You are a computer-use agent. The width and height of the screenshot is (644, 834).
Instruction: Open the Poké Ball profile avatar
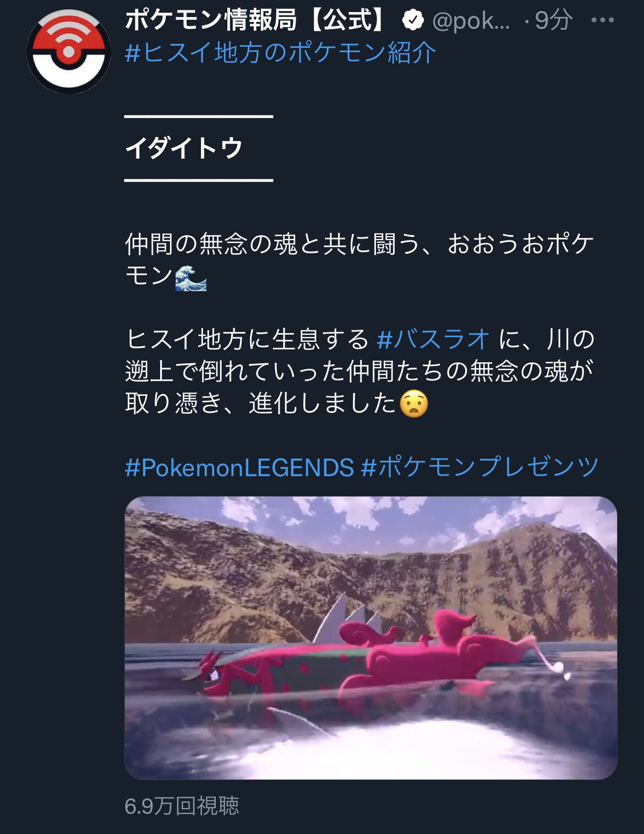69,51
